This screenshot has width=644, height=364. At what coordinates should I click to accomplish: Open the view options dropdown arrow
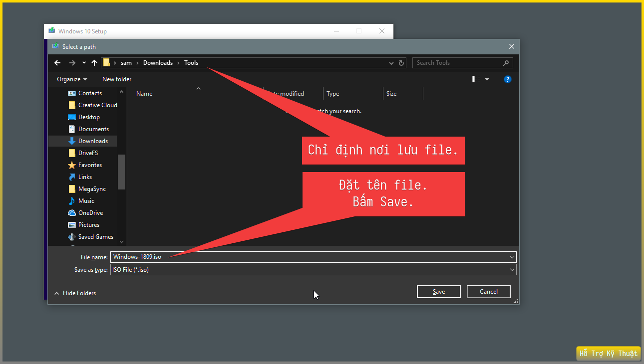click(487, 79)
